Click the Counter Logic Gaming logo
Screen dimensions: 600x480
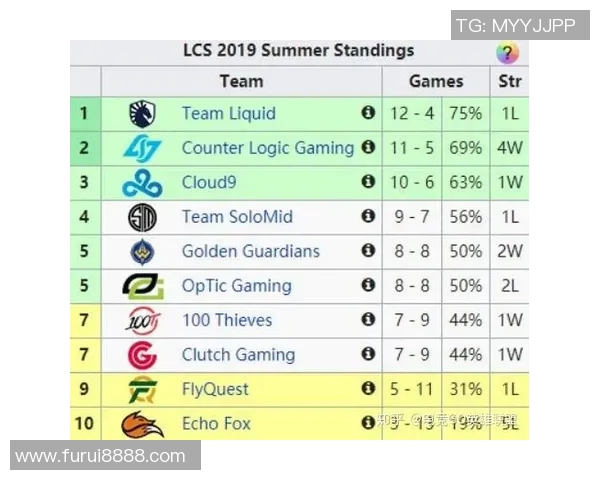click(x=142, y=148)
